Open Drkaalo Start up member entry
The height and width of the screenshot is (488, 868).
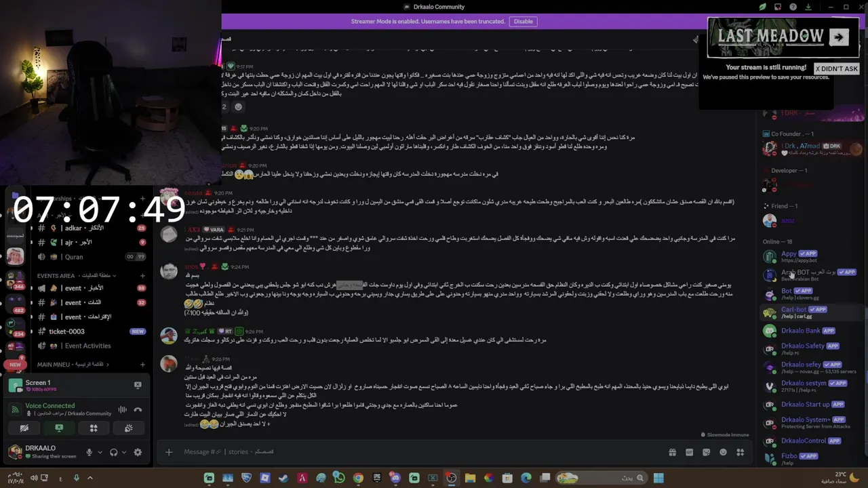(x=810, y=405)
